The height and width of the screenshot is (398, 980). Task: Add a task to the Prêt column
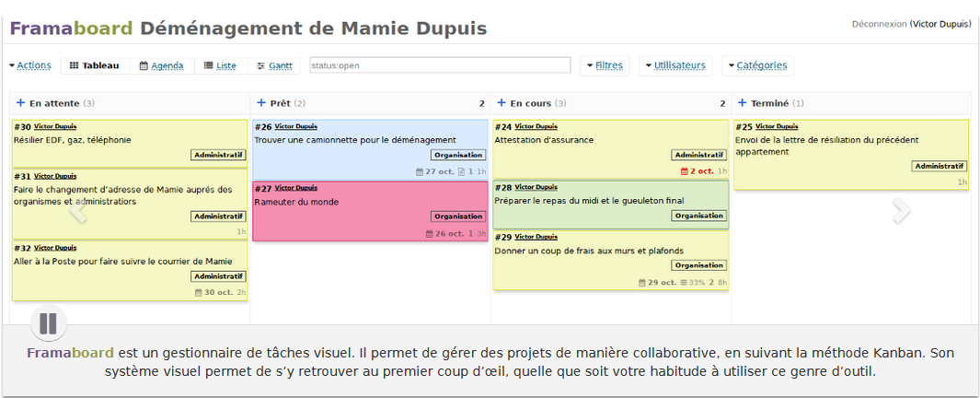pos(261,103)
